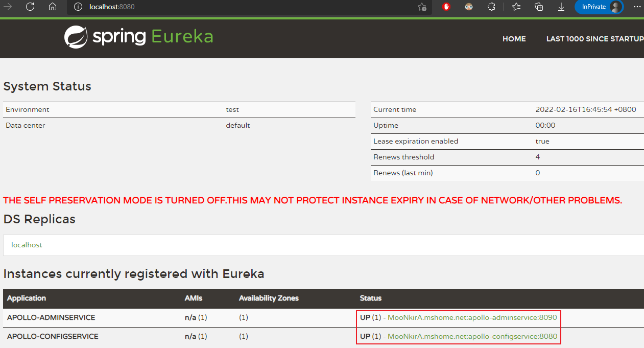644x348 pixels.
Task: Open LAST 1000 SINCE STARTUP page
Action: [595, 39]
